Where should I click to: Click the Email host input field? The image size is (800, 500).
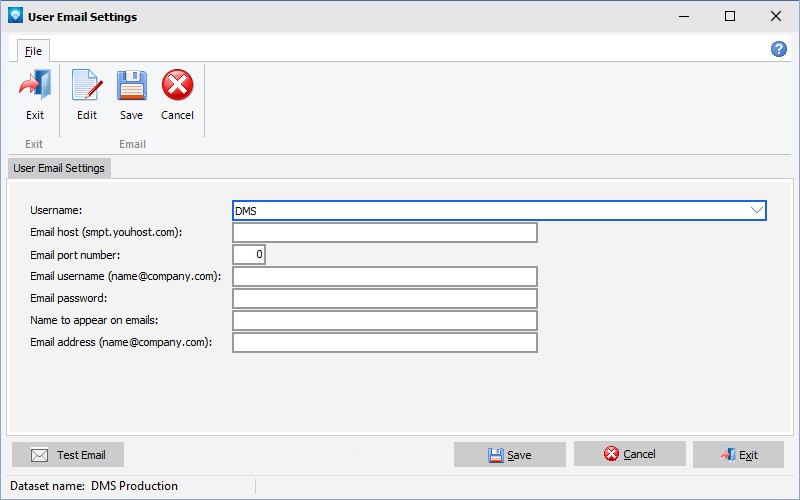(x=384, y=233)
